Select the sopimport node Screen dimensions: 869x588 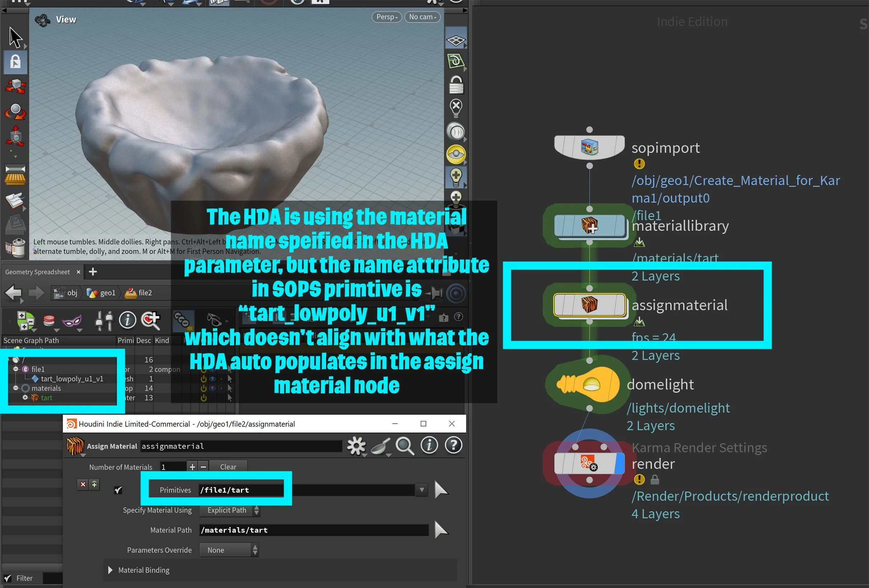tap(589, 147)
